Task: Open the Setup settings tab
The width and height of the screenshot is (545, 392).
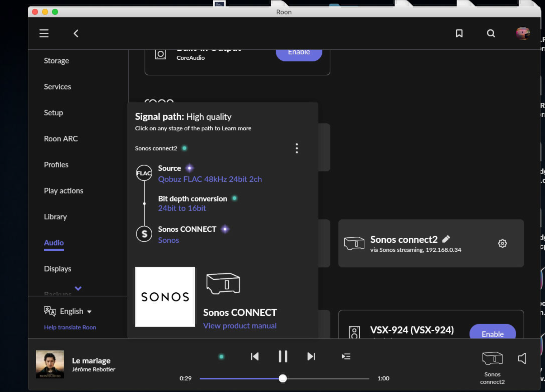Action: pyautogui.click(x=53, y=113)
